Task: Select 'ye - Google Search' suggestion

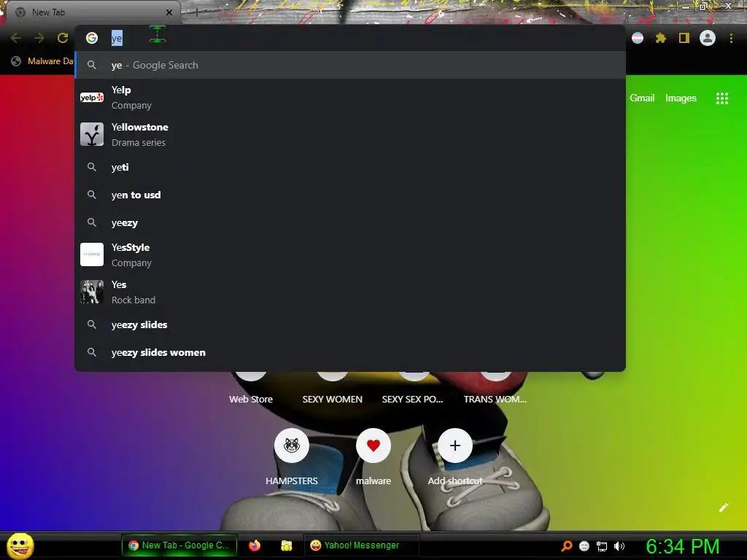Action: 350,65
